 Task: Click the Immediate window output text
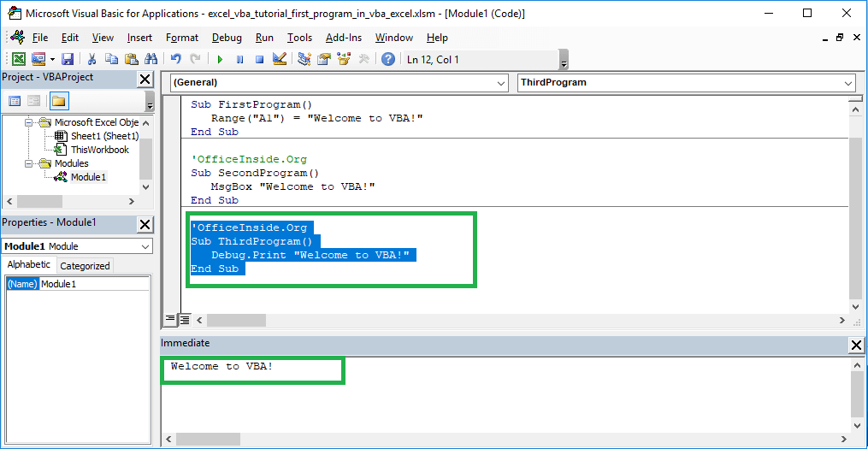[x=222, y=367]
